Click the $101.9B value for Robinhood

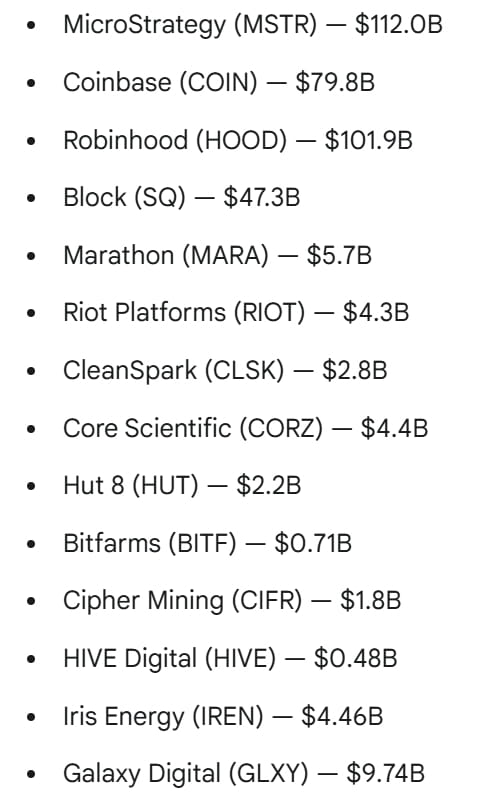pos(369,140)
